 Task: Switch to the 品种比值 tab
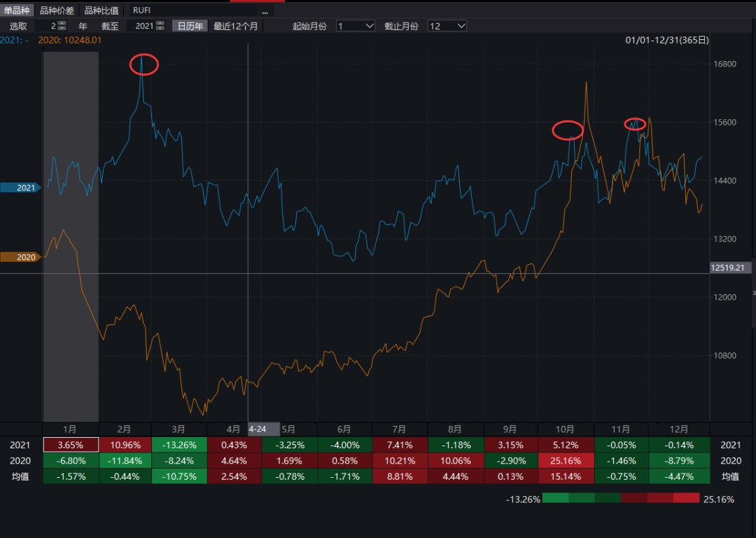[101, 11]
